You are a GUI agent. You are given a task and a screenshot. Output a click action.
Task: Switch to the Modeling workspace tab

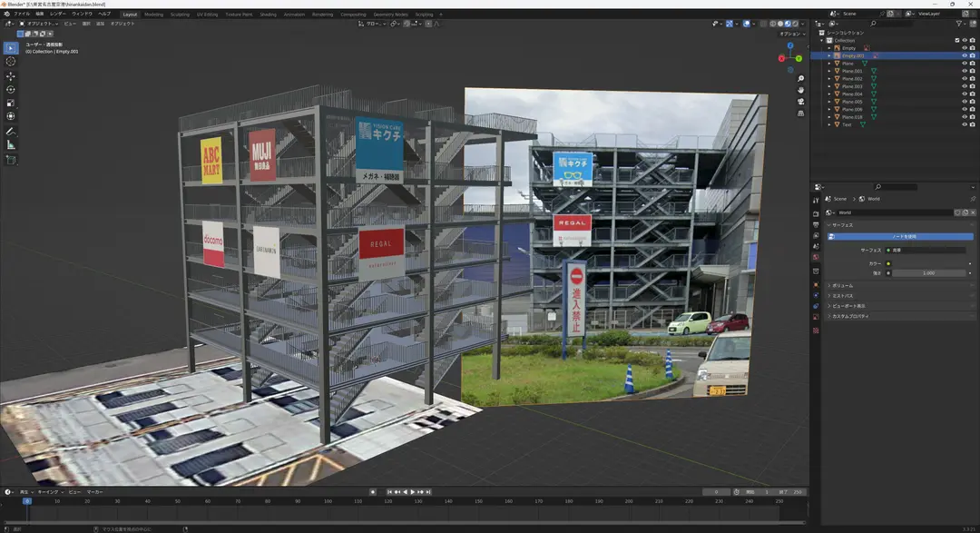tap(153, 15)
